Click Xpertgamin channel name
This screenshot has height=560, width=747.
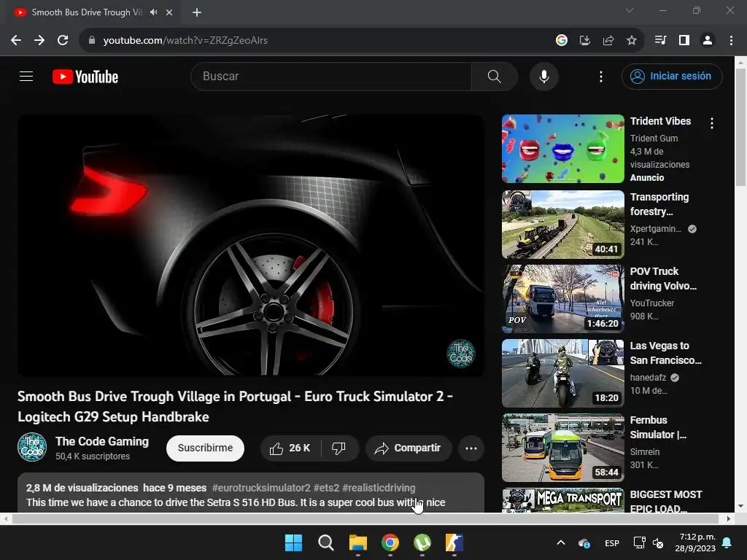pyautogui.click(x=656, y=229)
